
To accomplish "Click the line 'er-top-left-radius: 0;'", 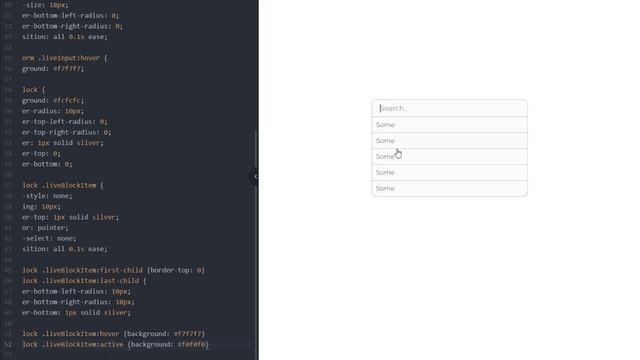I will [65, 122].
